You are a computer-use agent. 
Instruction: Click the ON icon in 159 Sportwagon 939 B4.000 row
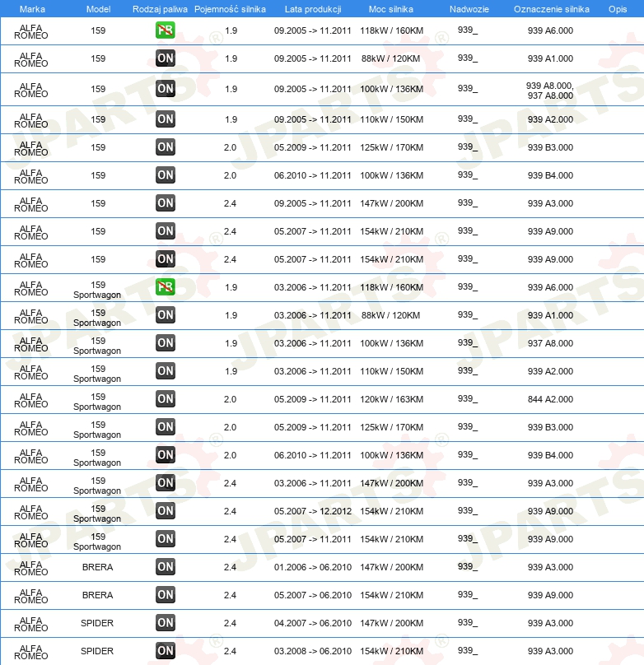166,455
